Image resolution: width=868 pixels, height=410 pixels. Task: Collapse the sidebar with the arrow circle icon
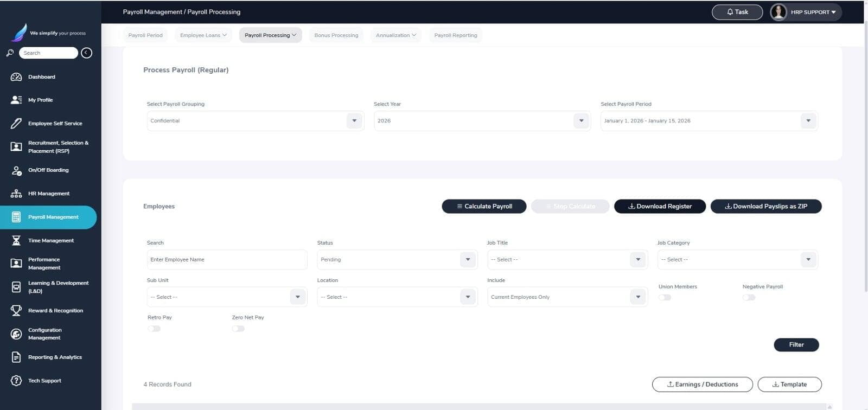pos(86,53)
